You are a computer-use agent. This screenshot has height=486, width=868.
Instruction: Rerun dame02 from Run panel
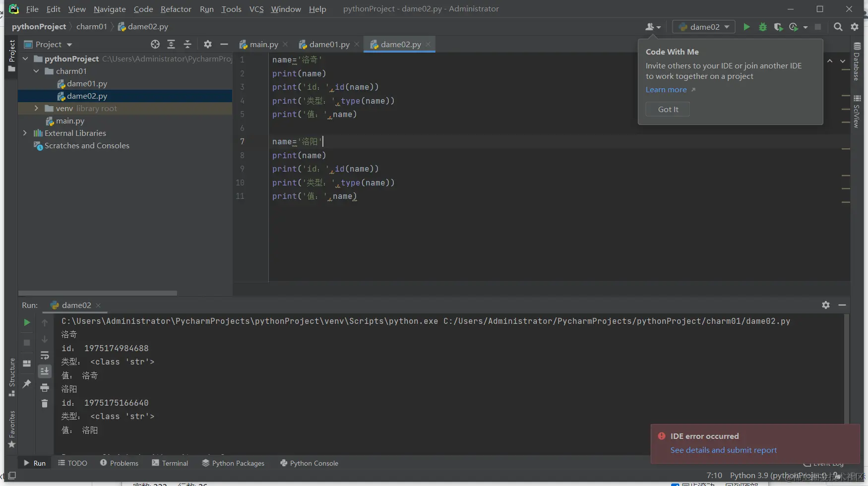pyautogui.click(x=27, y=322)
